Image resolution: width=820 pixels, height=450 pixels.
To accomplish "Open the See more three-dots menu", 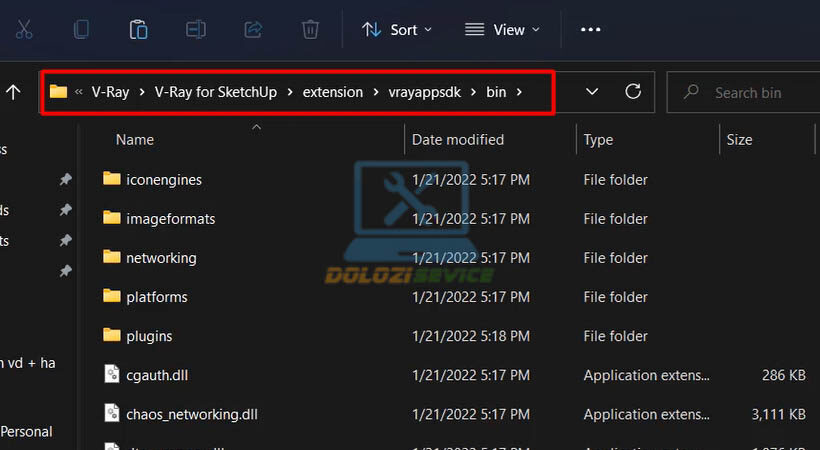I will tap(590, 30).
